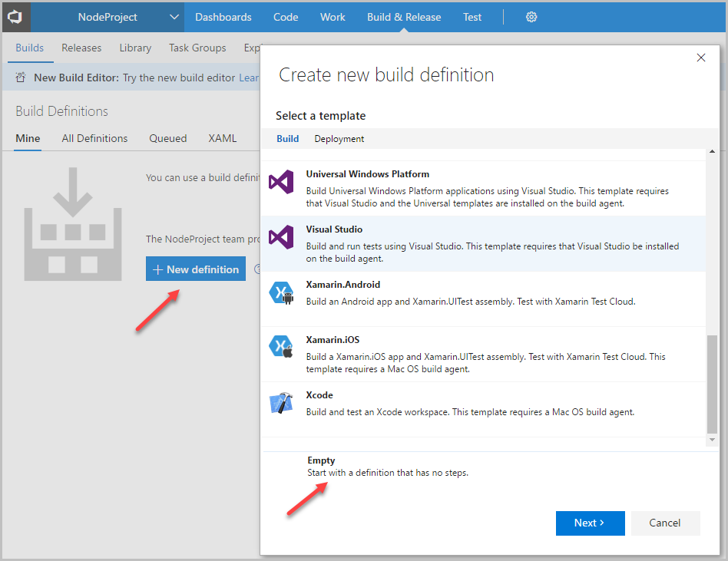Open the settings gear icon
This screenshot has width=728, height=561.
pos(531,17)
